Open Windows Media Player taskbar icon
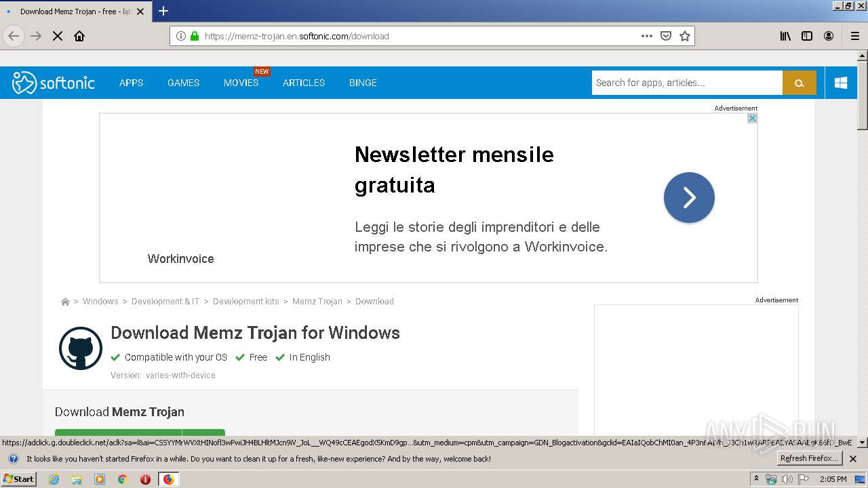Viewport: 868px width, 488px height. click(x=100, y=479)
